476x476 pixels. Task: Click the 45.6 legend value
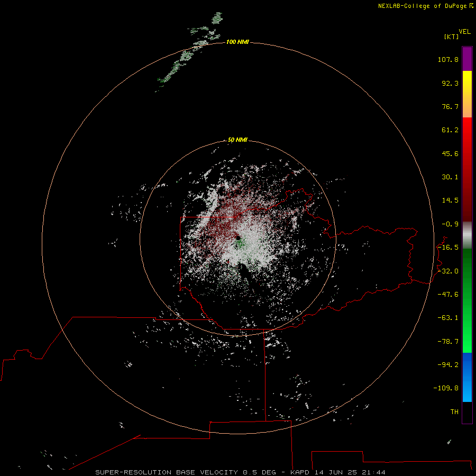450,153
